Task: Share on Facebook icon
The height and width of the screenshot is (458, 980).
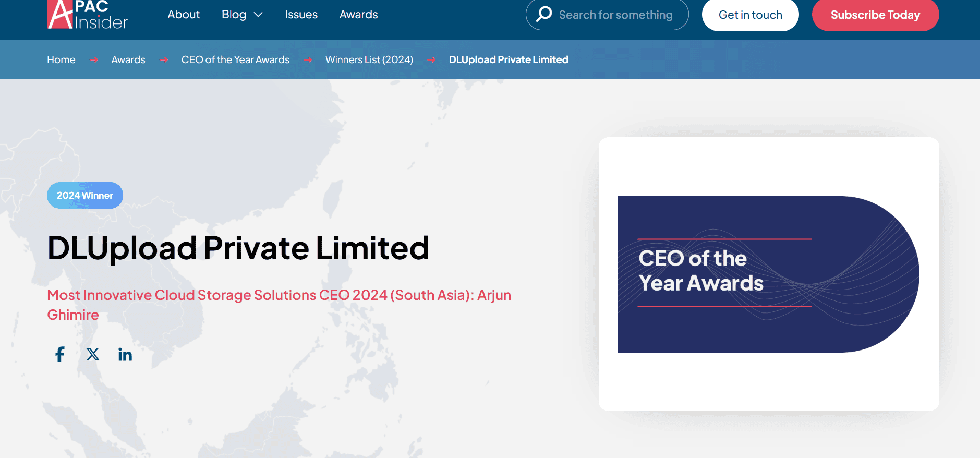Action: [x=60, y=355]
